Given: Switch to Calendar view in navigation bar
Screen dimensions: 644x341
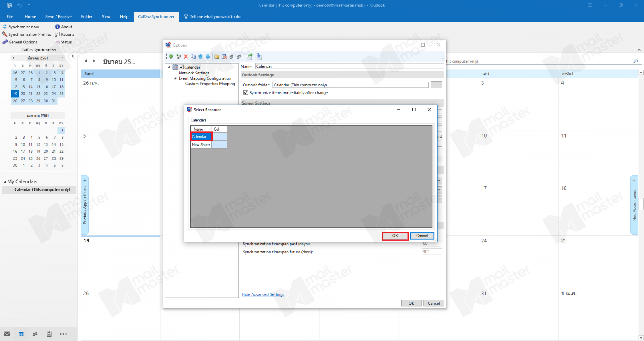Looking at the screenshot, I should coord(21,334).
